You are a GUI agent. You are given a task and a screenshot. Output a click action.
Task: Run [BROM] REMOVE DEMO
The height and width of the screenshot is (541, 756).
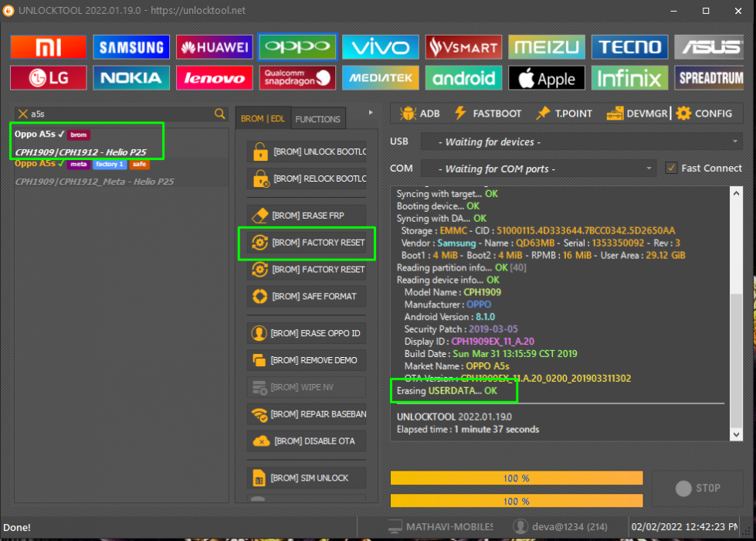[307, 360]
